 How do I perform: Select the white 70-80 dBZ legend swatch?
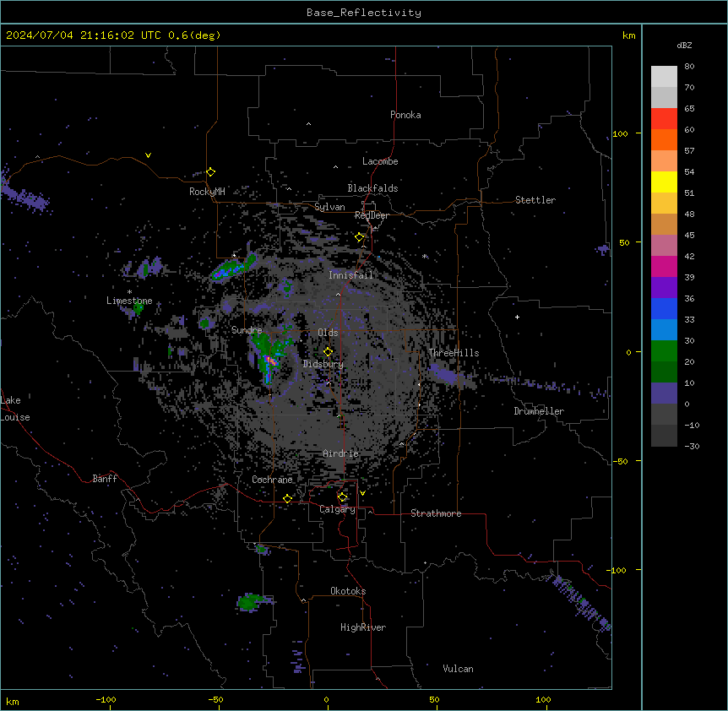point(664,77)
